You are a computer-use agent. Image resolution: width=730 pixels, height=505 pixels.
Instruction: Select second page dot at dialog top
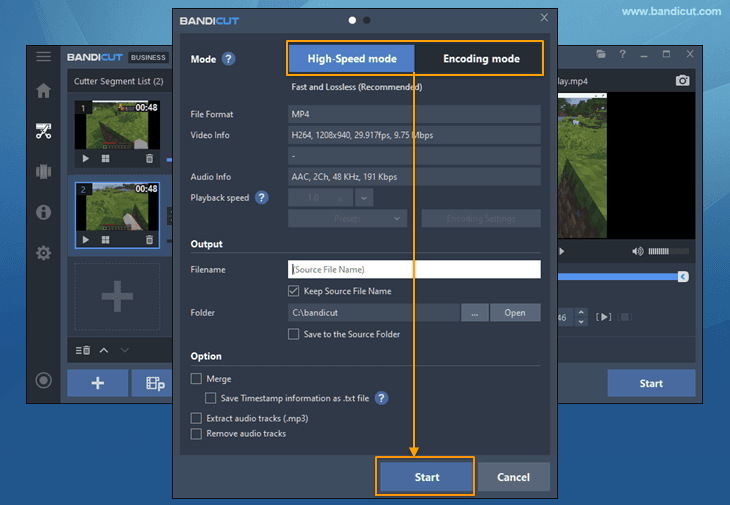[367, 20]
